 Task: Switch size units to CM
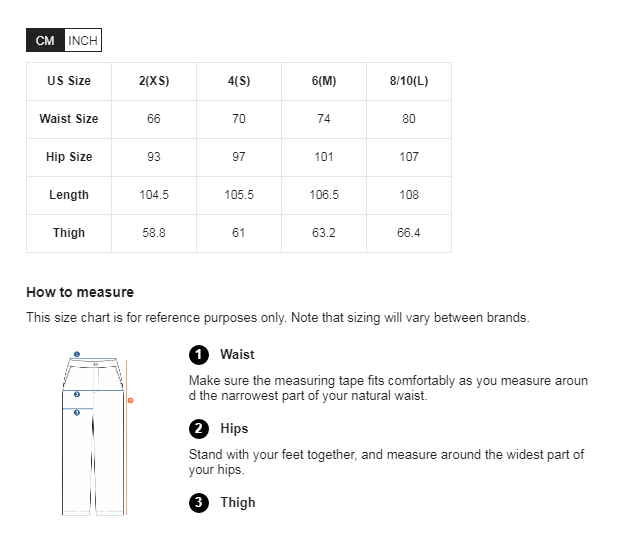point(45,40)
